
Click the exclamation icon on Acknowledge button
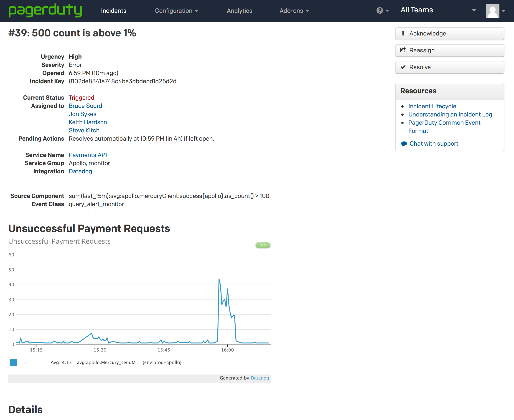click(403, 34)
